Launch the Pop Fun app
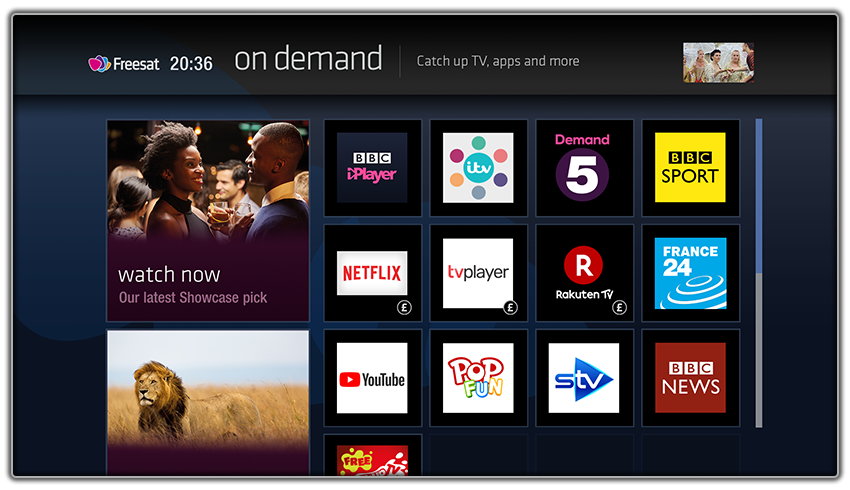 point(478,378)
